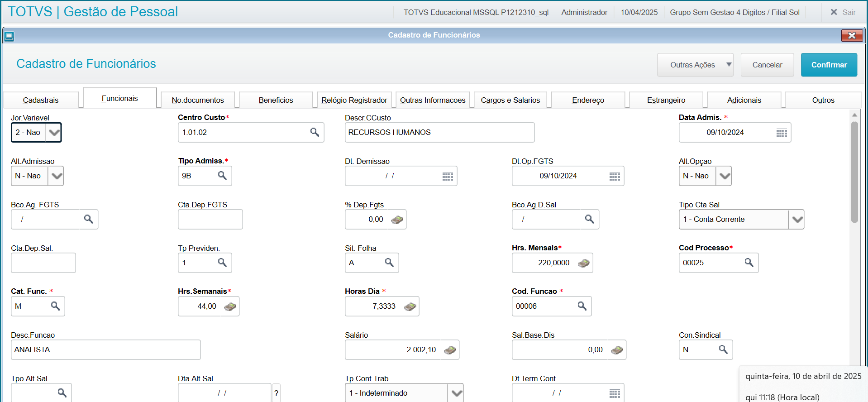Viewport: 868px width, 402px height.
Task: Click the Salário calculator icon
Action: (450, 350)
